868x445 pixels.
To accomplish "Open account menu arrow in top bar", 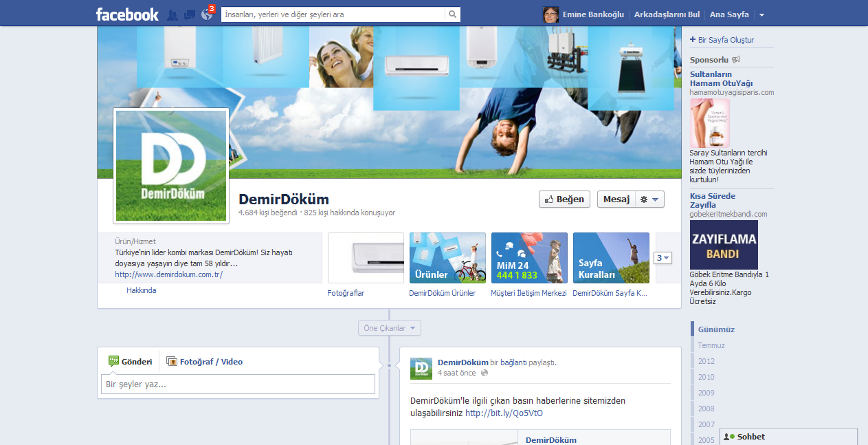I will pos(761,15).
